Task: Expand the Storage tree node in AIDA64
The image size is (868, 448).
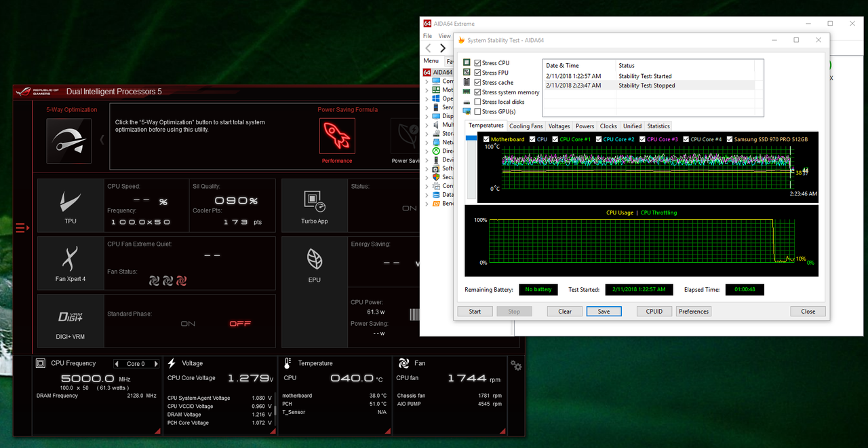Action: click(x=427, y=134)
